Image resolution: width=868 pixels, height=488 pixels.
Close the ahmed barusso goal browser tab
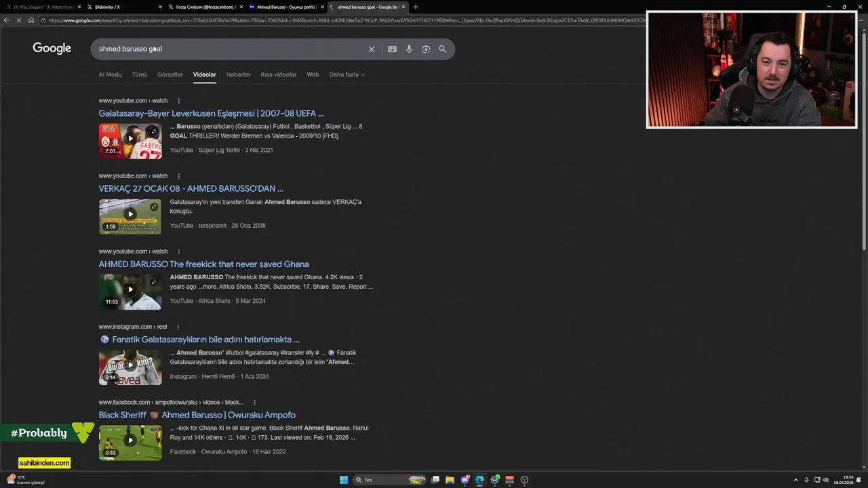403,7
